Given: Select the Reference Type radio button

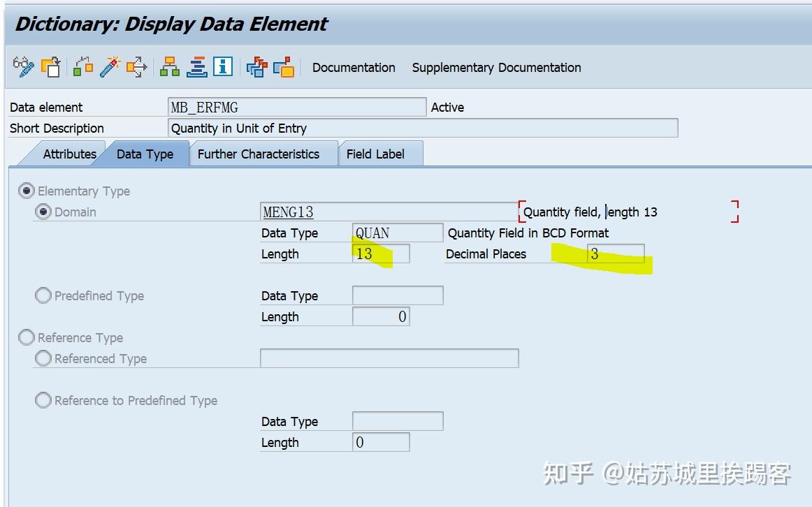Looking at the screenshot, I should pos(27,337).
